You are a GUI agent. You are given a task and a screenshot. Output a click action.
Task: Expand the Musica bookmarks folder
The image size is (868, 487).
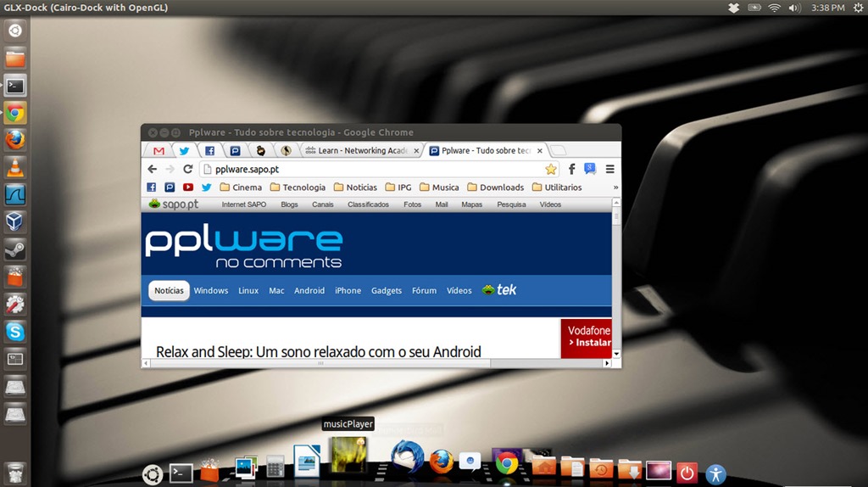440,188
